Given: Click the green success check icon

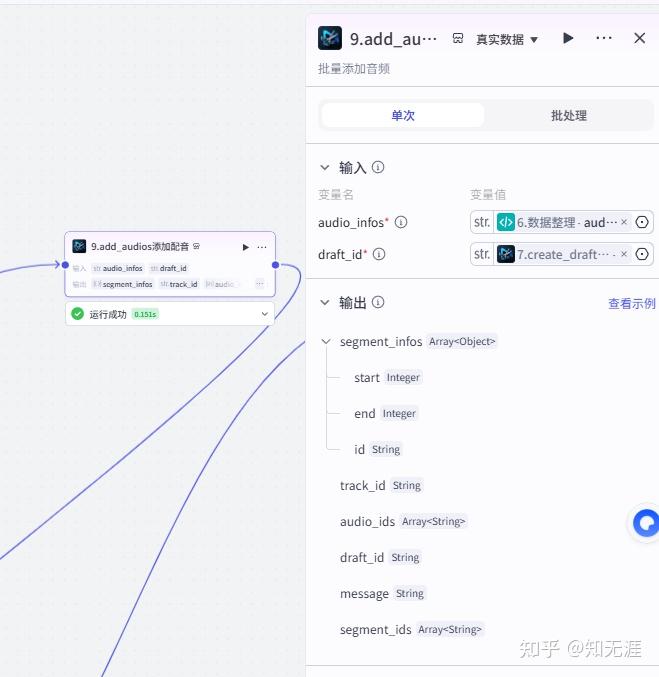Looking at the screenshot, I should pyautogui.click(x=78, y=314).
